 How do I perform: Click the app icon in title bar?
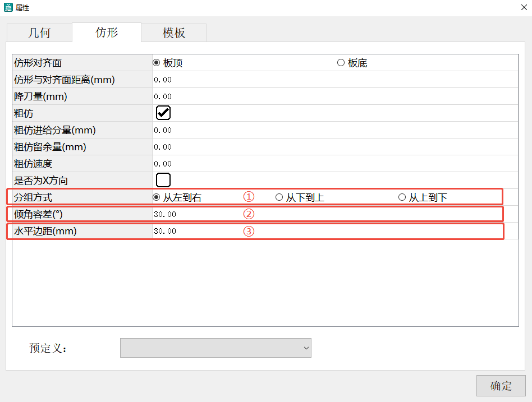(8, 8)
